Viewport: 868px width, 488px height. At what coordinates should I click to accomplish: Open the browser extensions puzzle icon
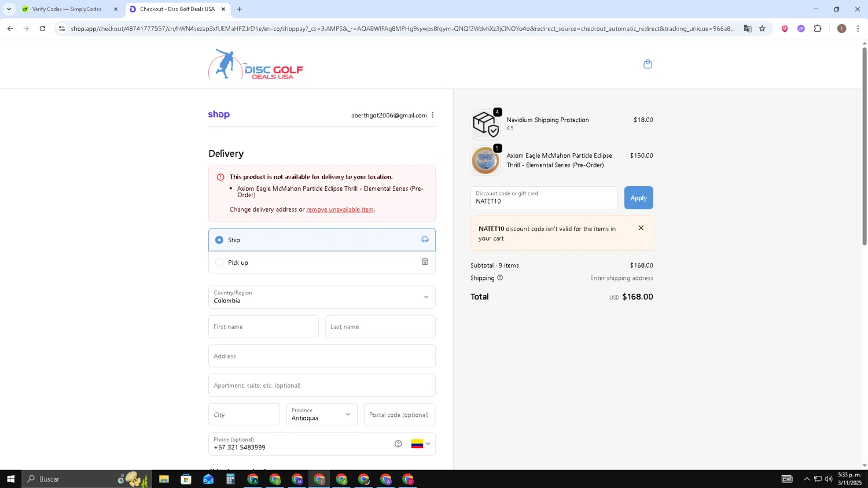pos(818,28)
